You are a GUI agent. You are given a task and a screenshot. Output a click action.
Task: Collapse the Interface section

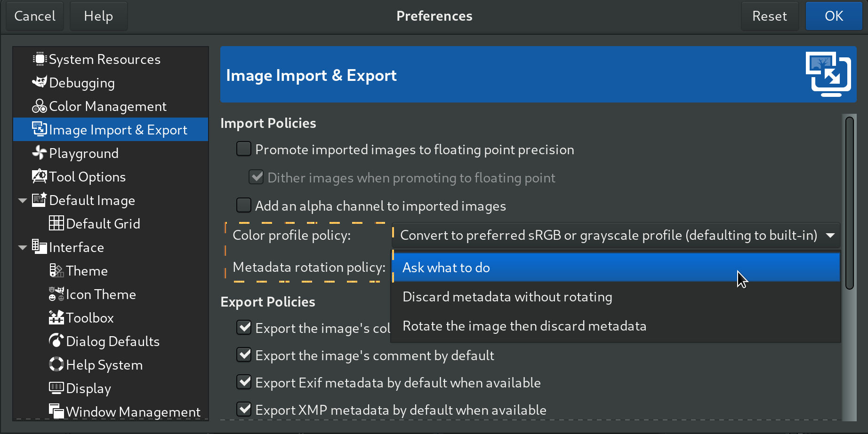click(x=22, y=247)
